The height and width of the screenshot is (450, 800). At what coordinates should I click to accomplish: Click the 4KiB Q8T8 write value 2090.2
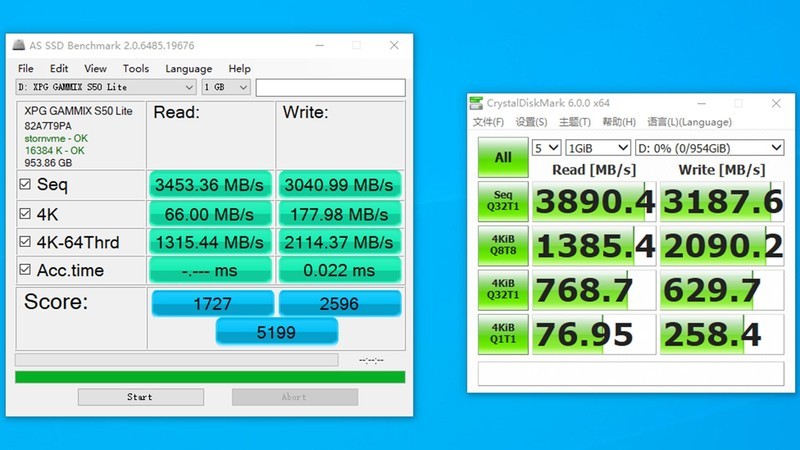[x=722, y=245]
